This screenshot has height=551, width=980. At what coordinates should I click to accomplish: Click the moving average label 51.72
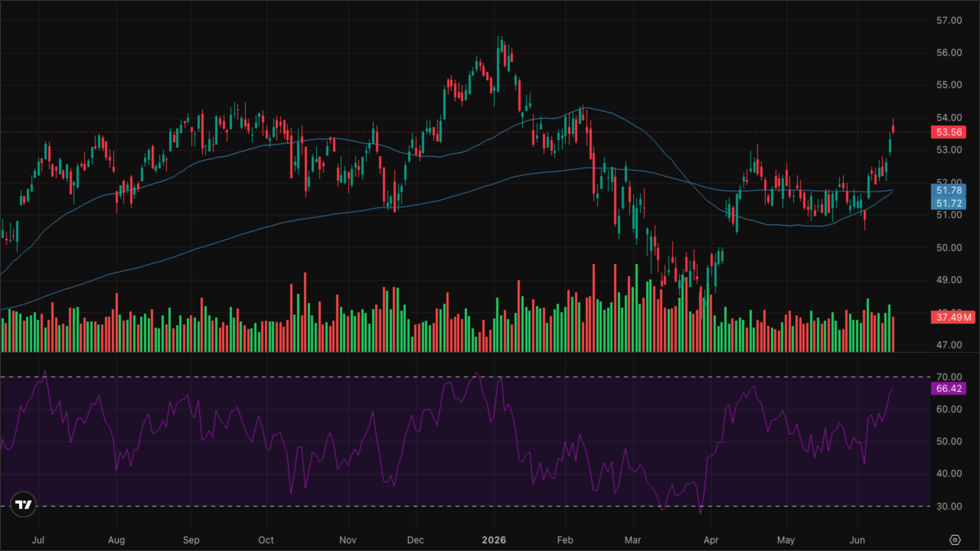(x=949, y=203)
